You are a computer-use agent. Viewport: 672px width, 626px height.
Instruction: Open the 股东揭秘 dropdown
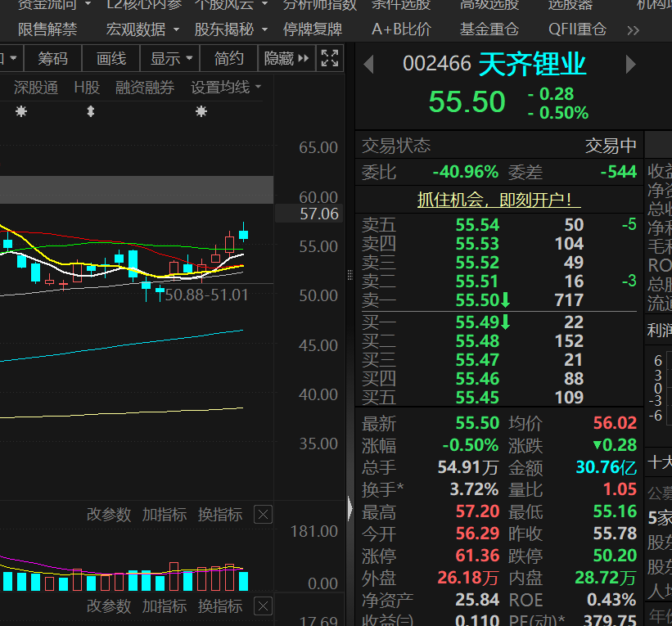(x=231, y=29)
